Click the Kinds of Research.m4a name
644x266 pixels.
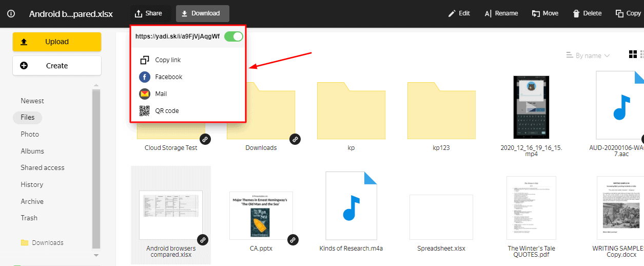point(351,249)
